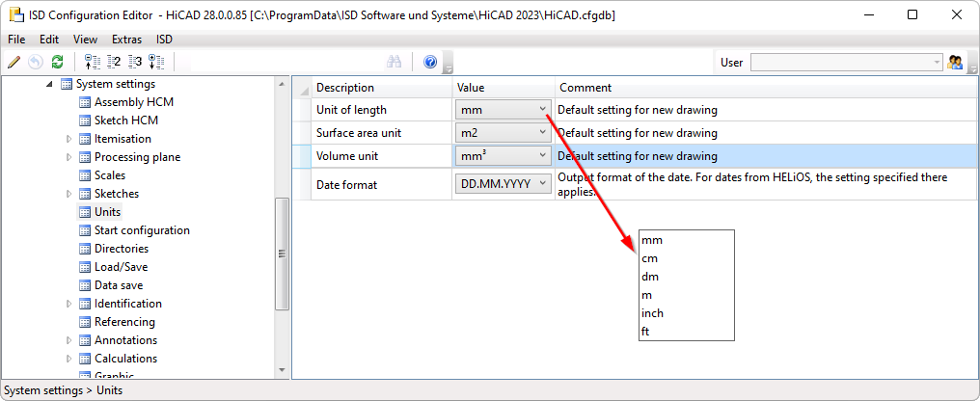Click the "System settings > Units" status bar path
The height and width of the screenshot is (401, 980).
click(x=63, y=390)
